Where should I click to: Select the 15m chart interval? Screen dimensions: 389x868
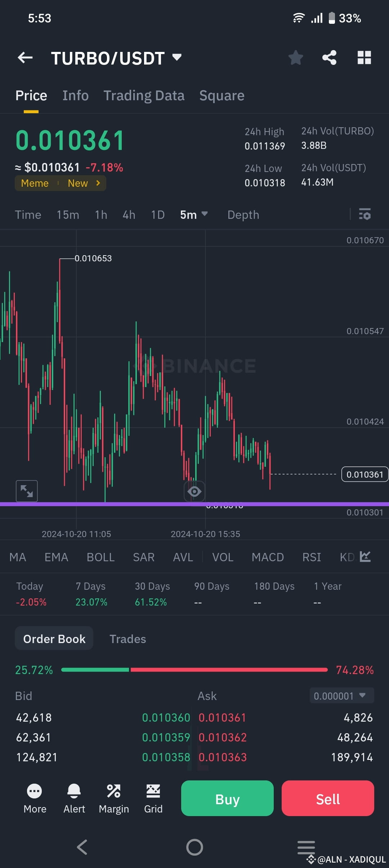[x=68, y=215]
